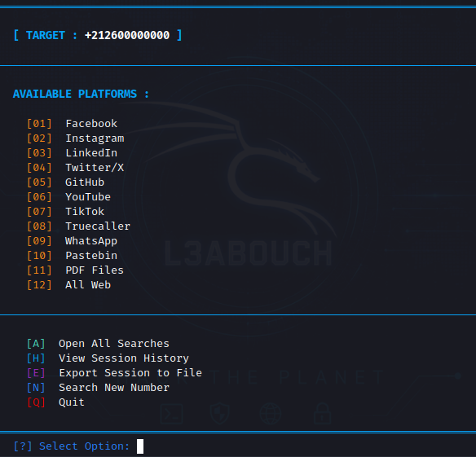The image size is (476, 457).
Task: Click the AVAILABLE PLATFORMS heading
Action: [x=81, y=94]
